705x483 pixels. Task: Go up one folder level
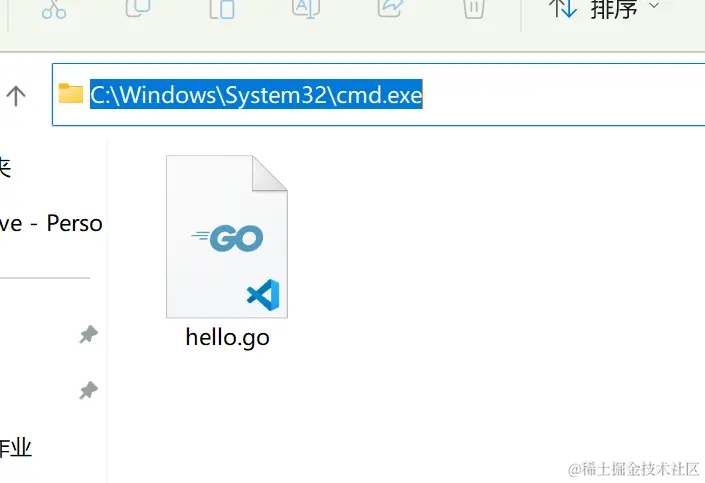[x=16, y=95]
